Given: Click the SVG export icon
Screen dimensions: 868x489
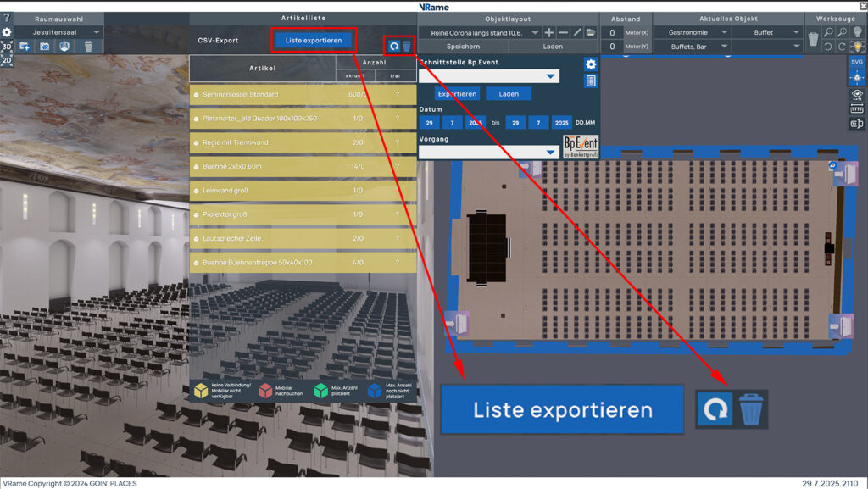Looking at the screenshot, I should coord(857,62).
